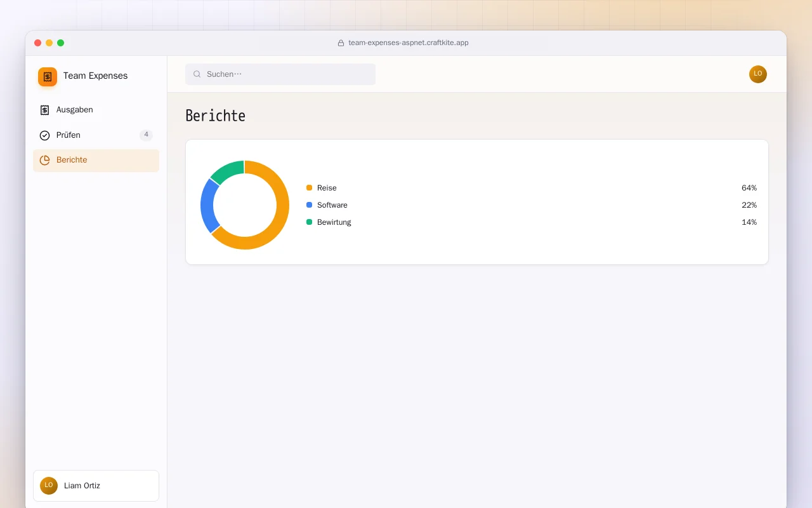Click the Prüfen checkmark icon

44,135
